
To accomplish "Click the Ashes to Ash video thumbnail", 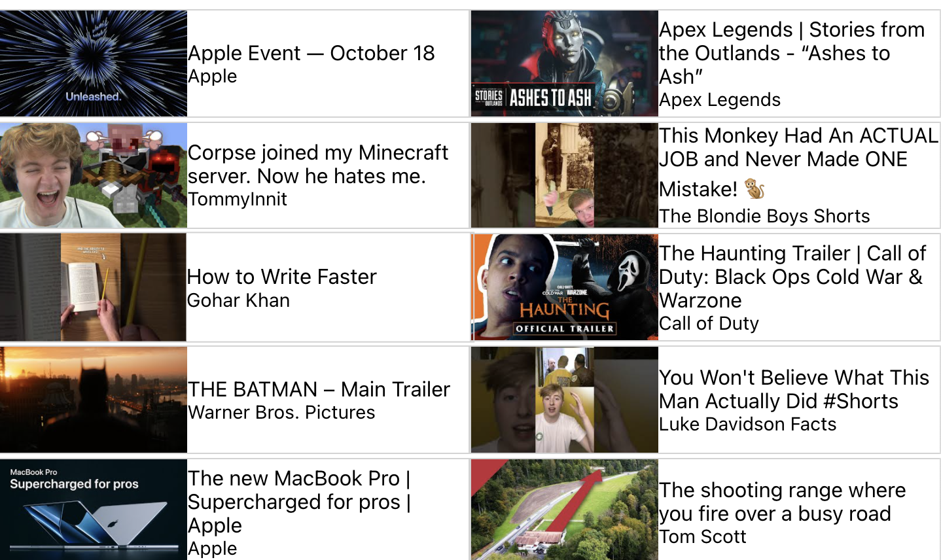I will [x=565, y=63].
